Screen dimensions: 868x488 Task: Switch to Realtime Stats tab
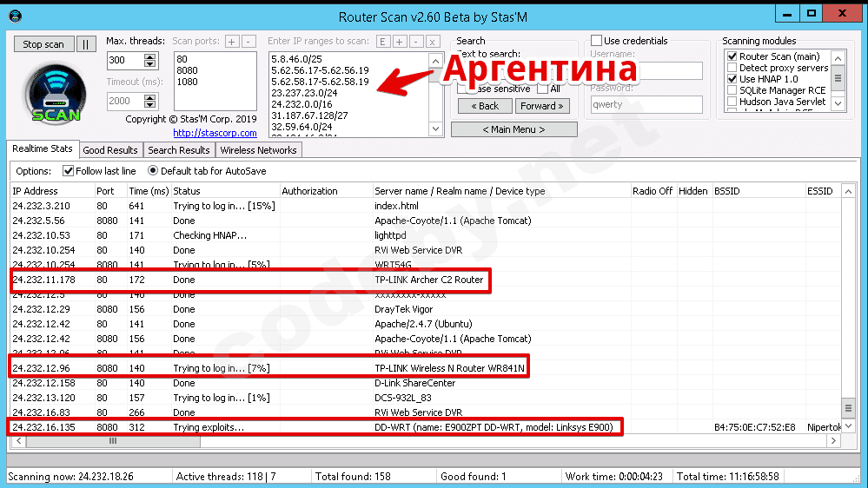pos(43,148)
